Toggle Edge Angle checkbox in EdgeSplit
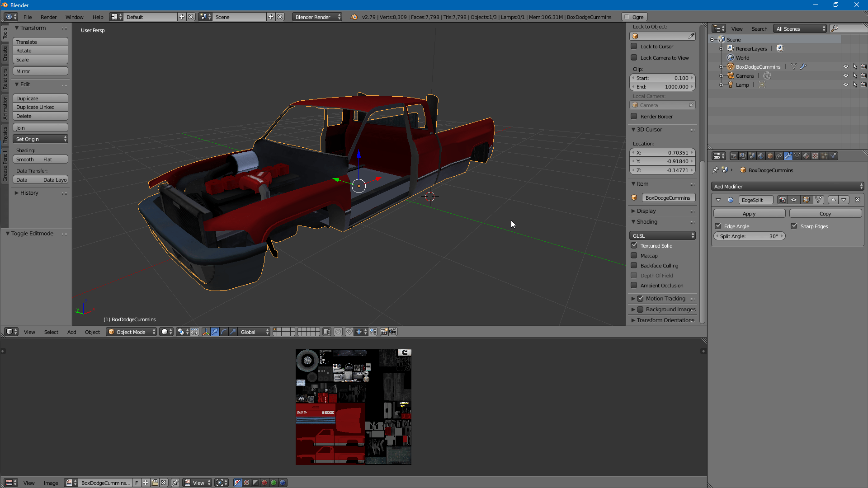The width and height of the screenshot is (868, 488). pos(718,226)
